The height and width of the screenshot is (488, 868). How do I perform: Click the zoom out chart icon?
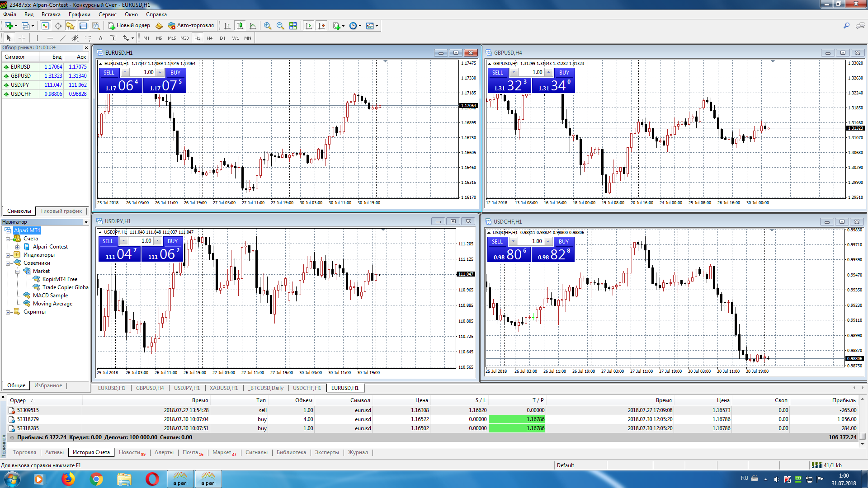coord(280,26)
